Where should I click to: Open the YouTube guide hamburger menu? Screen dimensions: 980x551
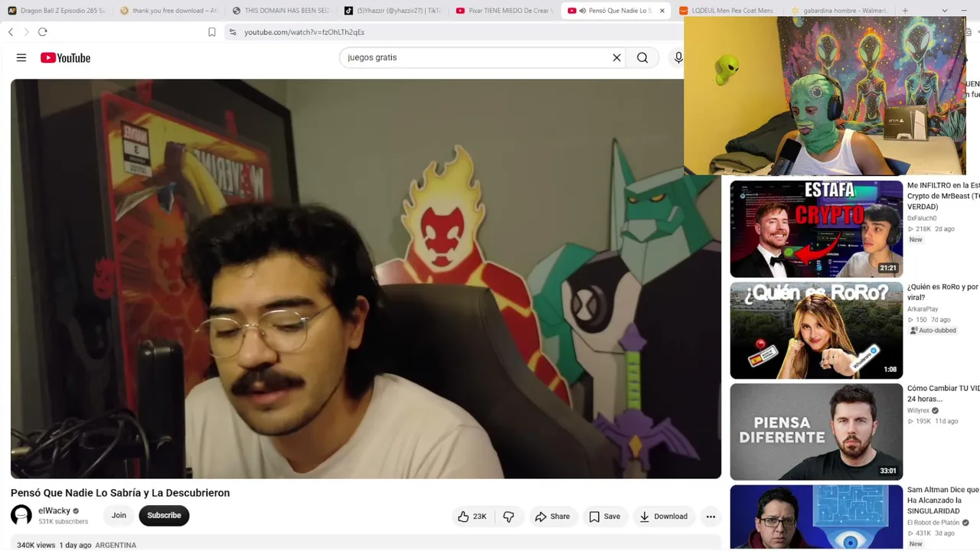[21, 57]
